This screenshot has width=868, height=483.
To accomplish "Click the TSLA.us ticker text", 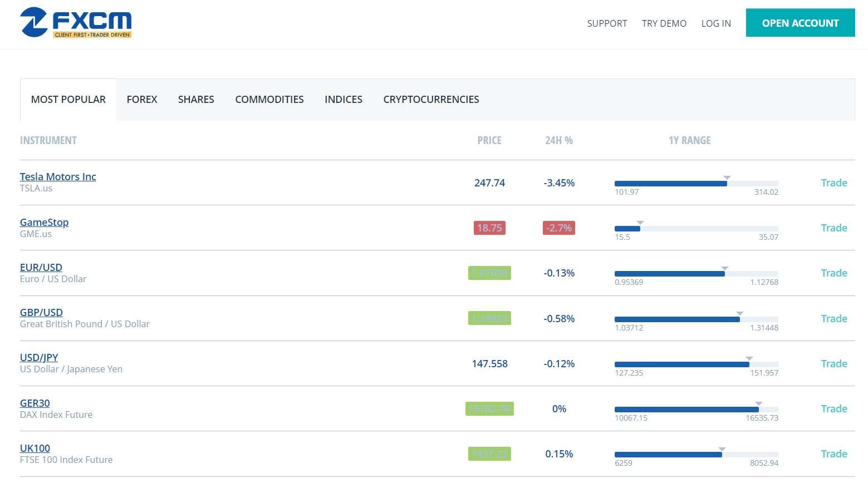I will click(36, 189).
